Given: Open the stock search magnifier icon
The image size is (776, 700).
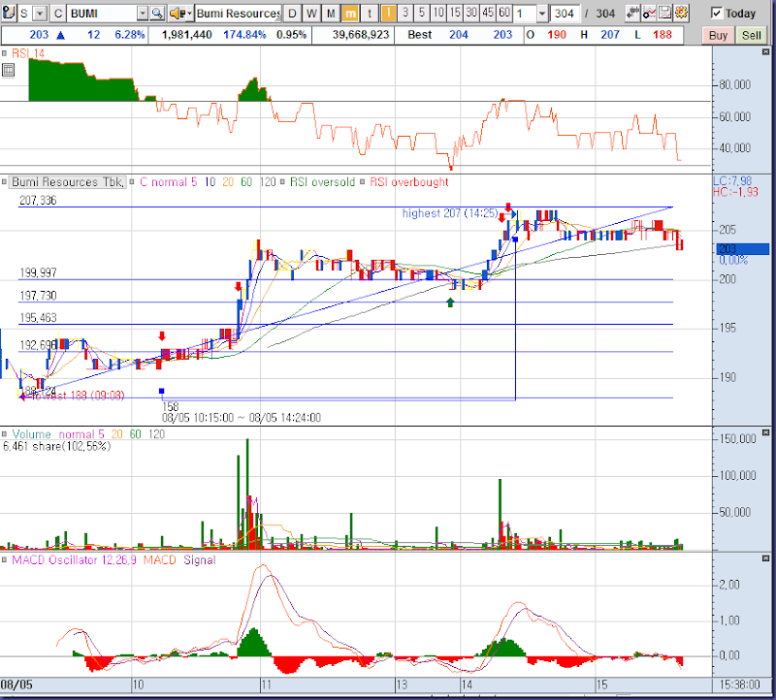Looking at the screenshot, I should (x=157, y=14).
